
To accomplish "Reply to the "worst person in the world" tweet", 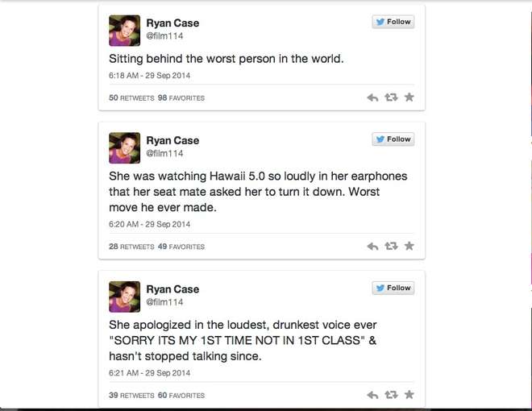I will pyautogui.click(x=372, y=98).
